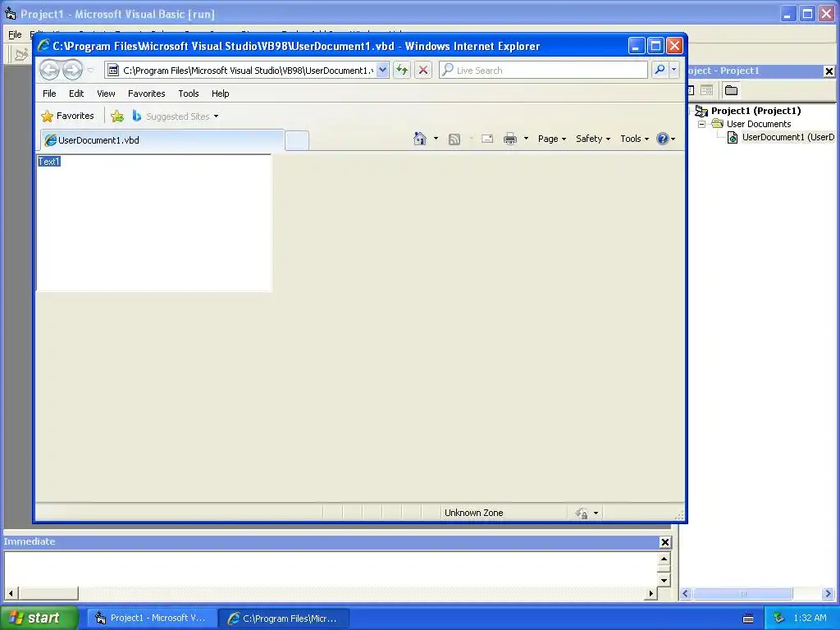Image resolution: width=840 pixels, height=630 pixels.
Task: Open the Safety command menu
Action: [x=593, y=139]
